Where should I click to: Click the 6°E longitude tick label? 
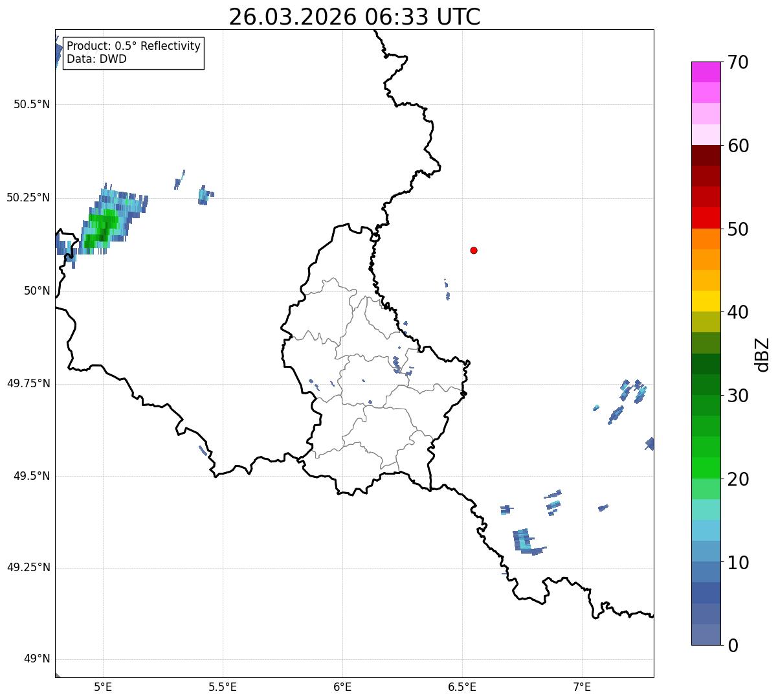pos(342,686)
